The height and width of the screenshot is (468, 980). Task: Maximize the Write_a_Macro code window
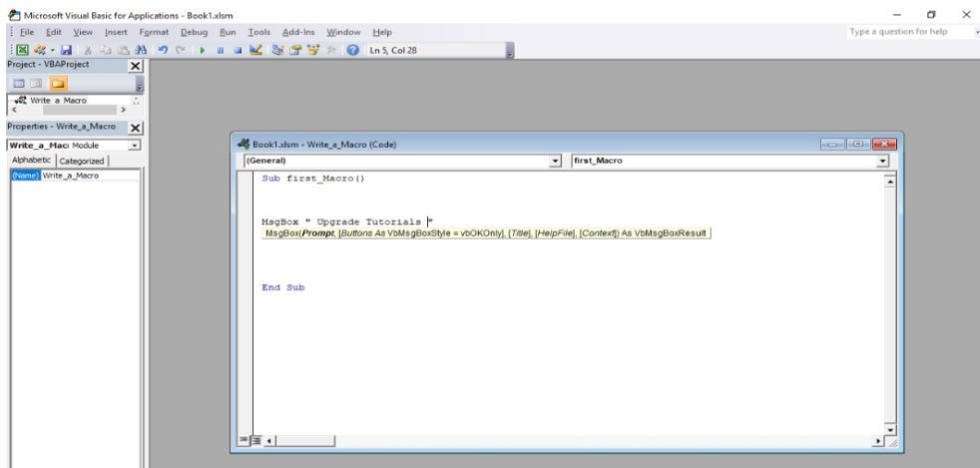pos(858,145)
